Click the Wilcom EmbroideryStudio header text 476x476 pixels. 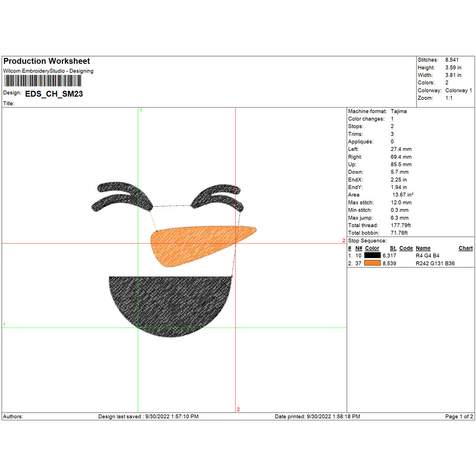[x=49, y=71]
